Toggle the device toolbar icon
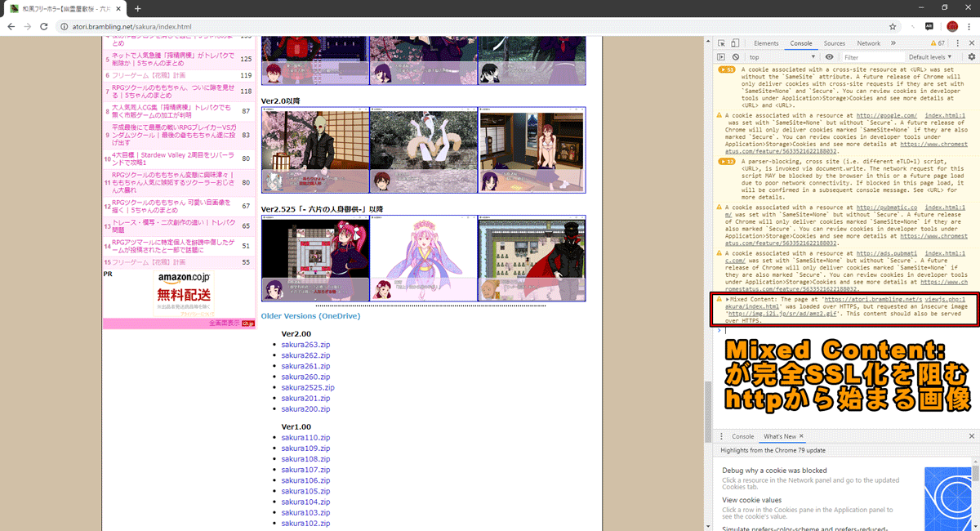Image resolution: width=980 pixels, height=531 pixels. tap(736, 43)
